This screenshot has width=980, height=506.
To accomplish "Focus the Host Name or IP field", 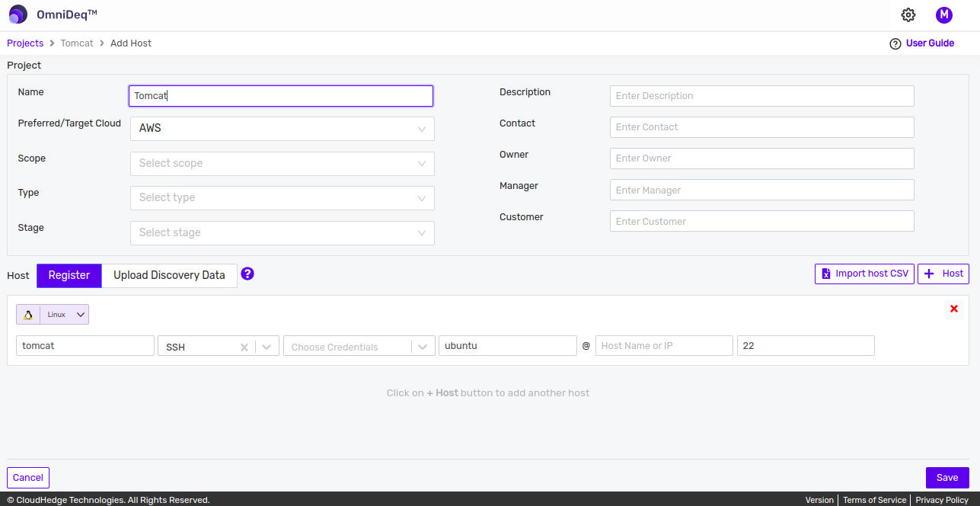I will click(x=664, y=345).
